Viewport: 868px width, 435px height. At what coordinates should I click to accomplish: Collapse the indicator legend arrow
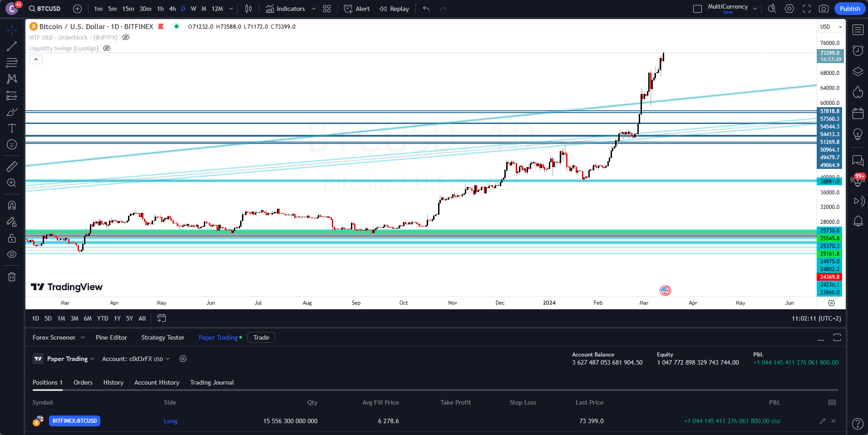point(36,59)
